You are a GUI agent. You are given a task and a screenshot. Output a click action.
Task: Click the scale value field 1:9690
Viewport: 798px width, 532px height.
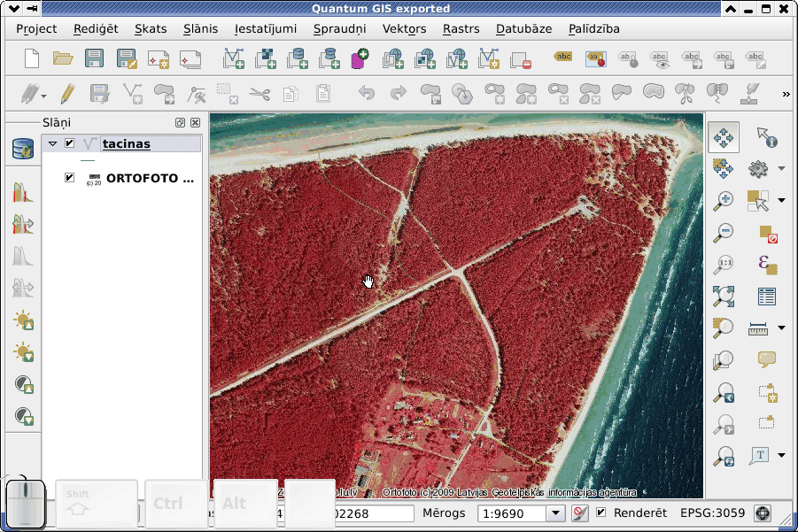(511, 513)
